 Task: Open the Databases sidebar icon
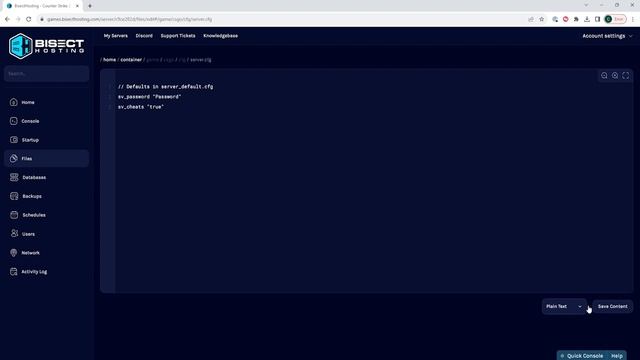tap(14, 177)
